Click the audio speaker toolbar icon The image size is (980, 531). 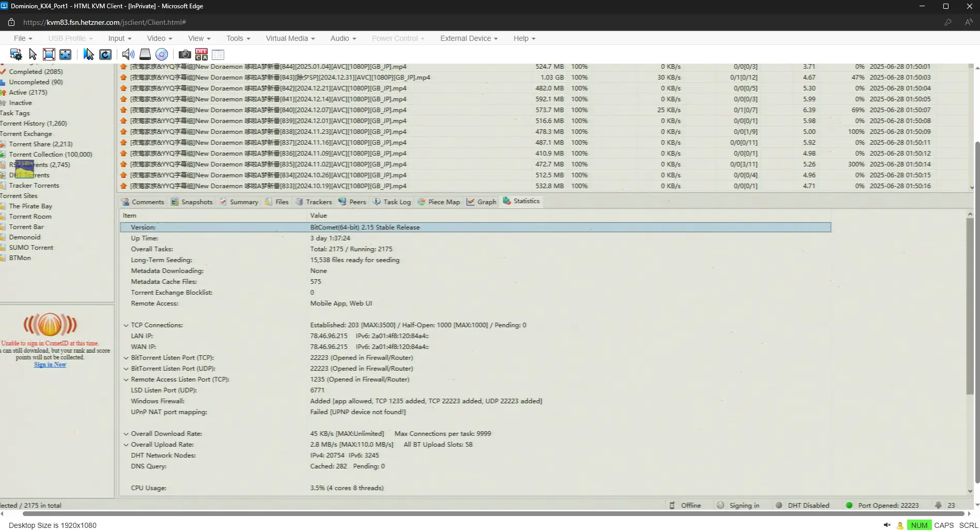128,54
